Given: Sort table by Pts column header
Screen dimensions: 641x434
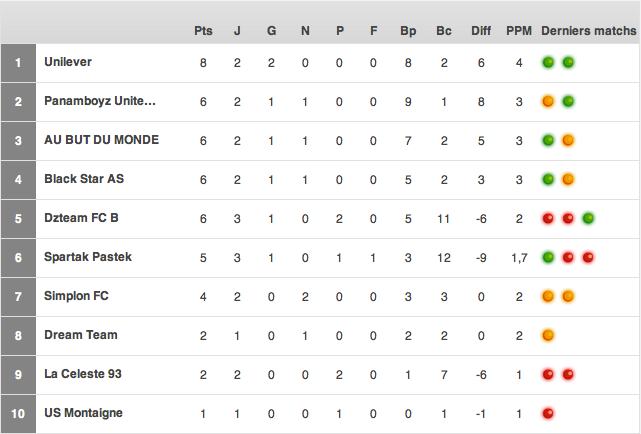Looking at the screenshot, I should coord(203,31).
